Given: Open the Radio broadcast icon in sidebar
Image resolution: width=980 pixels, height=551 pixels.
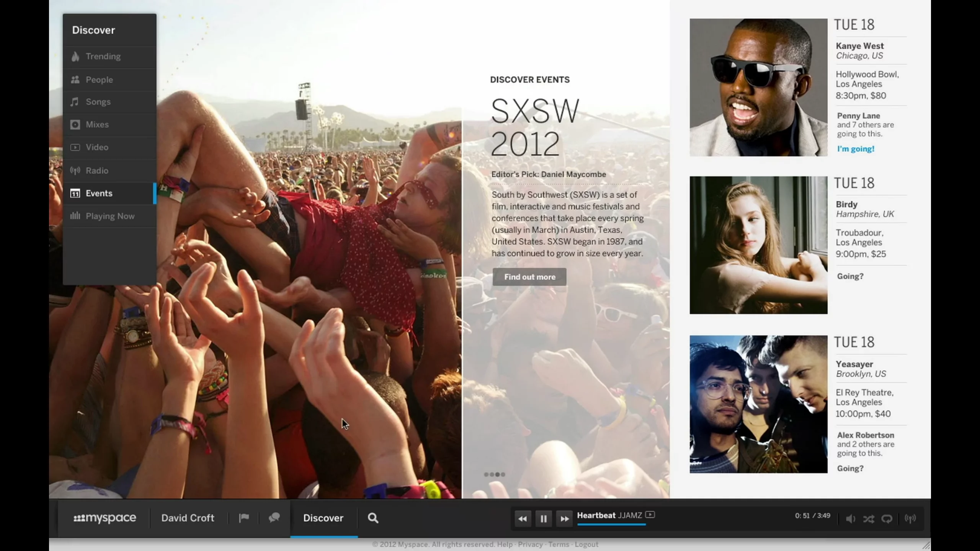Looking at the screenshot, I should pyautogui.click(x=75, y=170).
